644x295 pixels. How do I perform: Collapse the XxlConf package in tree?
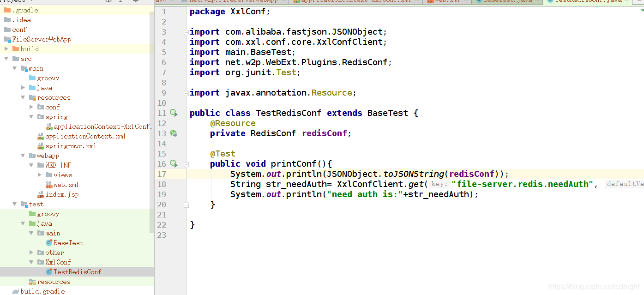click(31, 262)
